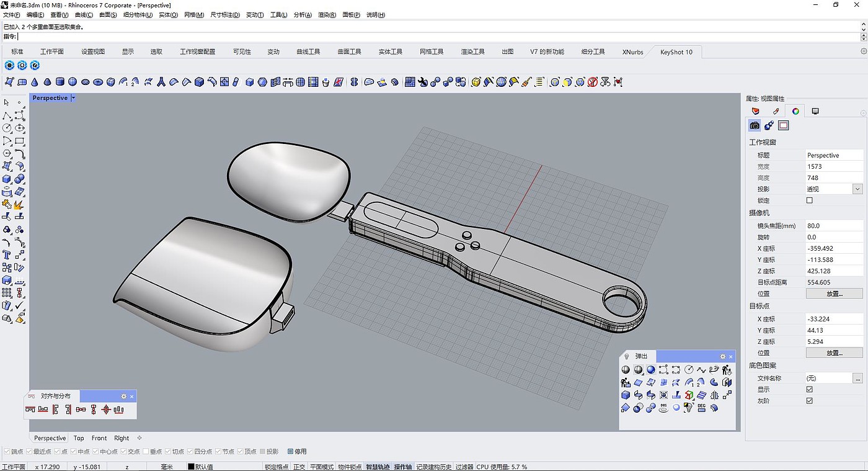Click the black 默认值 layer color swatch

pos(191,467)
